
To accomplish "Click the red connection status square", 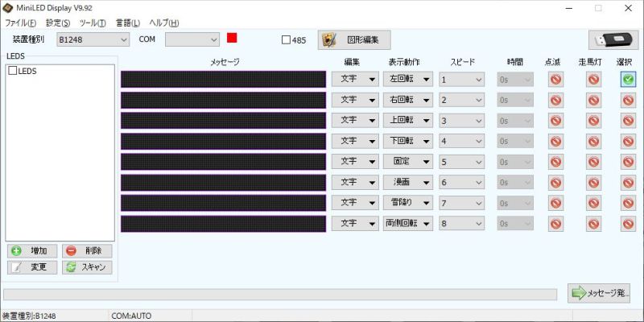I will (232, 38).
